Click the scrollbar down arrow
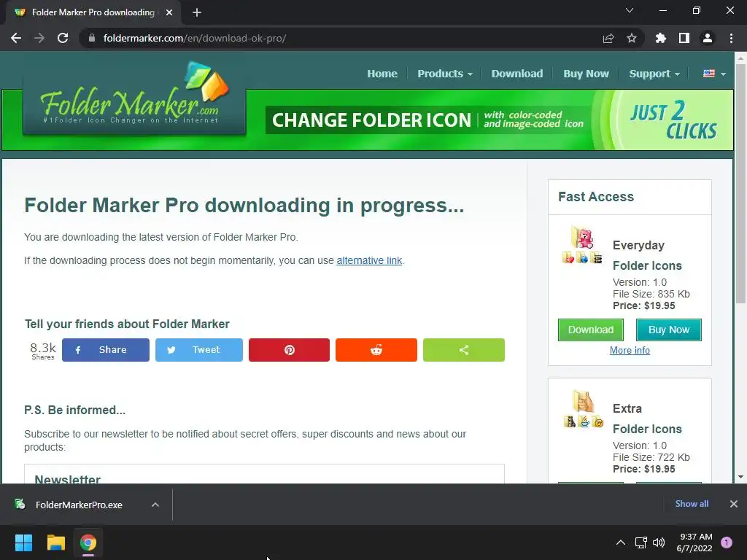Viewport: 747px width, 560px height. point(740,477)
